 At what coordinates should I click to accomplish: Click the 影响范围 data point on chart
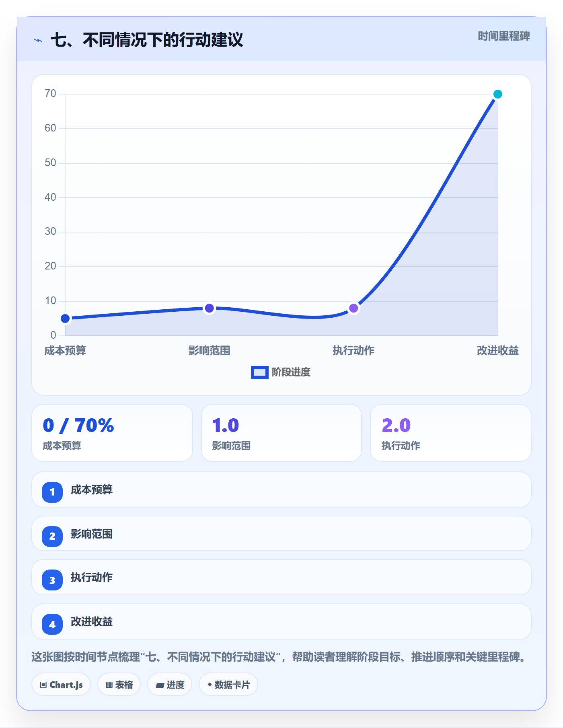[209, 308]
